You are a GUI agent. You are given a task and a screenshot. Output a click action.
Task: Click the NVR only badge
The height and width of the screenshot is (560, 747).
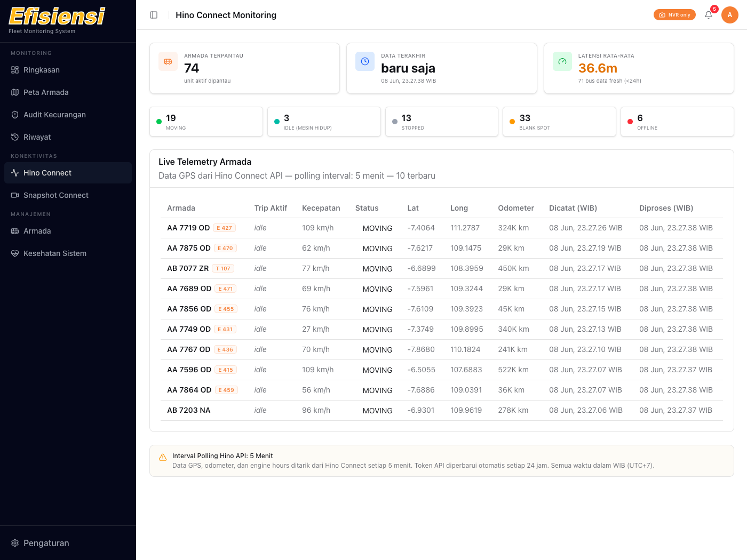pos(674,15)
